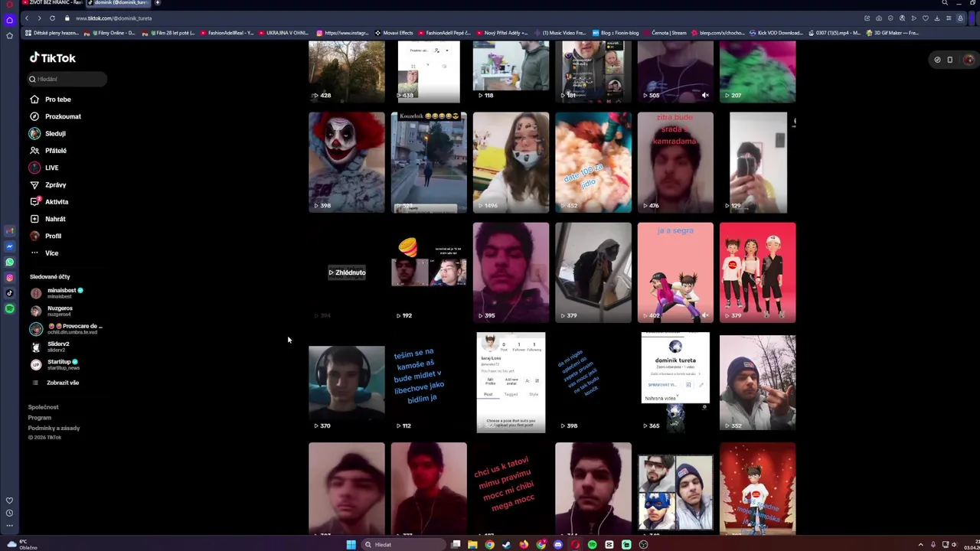Open the Kick VOD Download bookmark
980x551 pixels.
(776, 33)
